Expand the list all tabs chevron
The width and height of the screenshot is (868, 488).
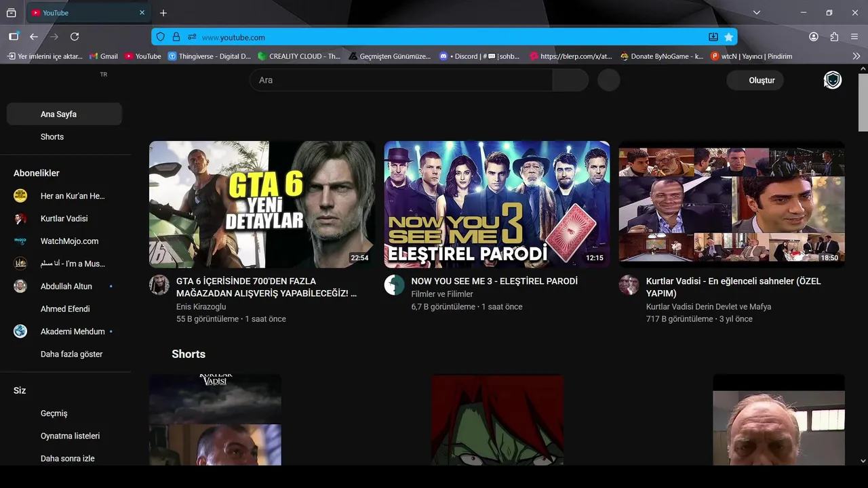tap(757, 13)
